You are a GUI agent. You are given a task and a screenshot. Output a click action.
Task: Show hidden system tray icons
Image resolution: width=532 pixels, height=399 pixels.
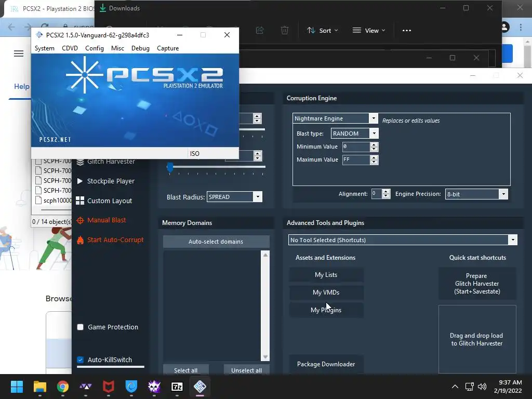455,387
